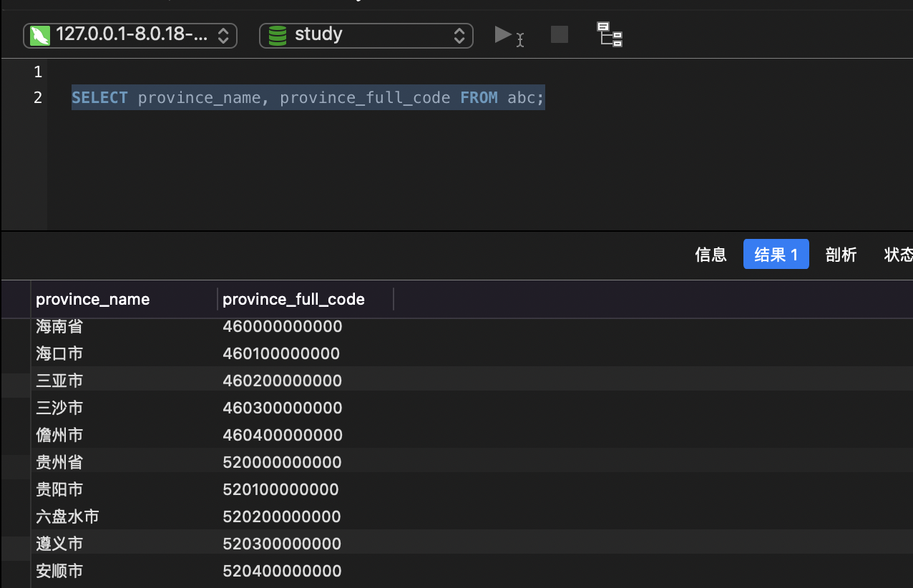Viewport: 913px width, 588px height.
Task: Select the 三沙市 cell
Action: pyautogui.click(x=59, y=408)
